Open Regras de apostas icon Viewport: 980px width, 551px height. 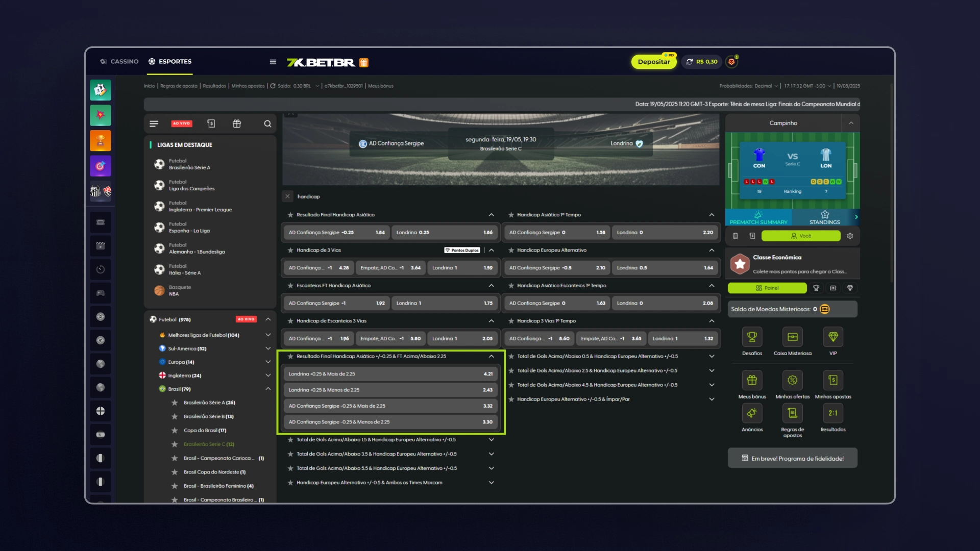[792, 413]
